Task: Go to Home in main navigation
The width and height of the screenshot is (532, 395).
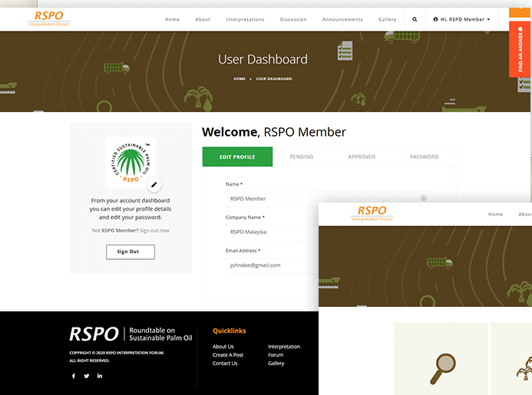Action: click(x=173, y=19)
